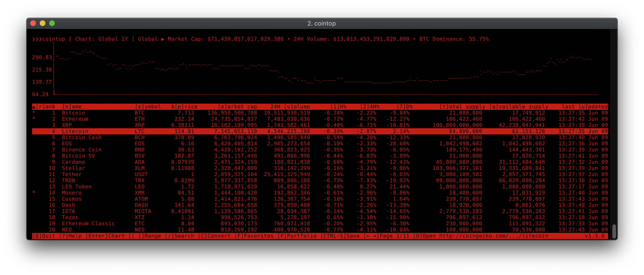Click [Enter]Chart in the status bar
Screen dimensions: 644x275
point(105,236)
